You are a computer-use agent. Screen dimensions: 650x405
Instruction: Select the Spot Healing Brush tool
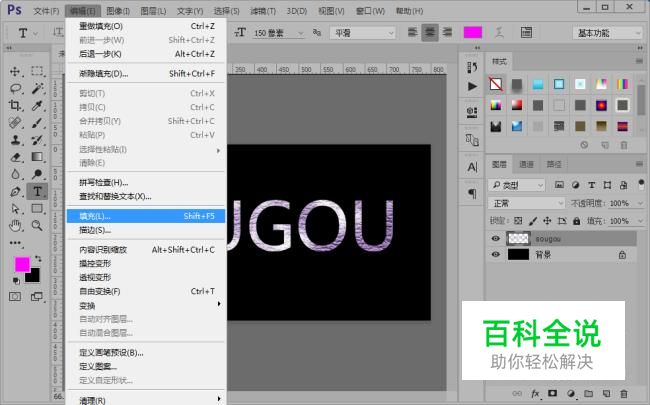click(x=15, y=123)
